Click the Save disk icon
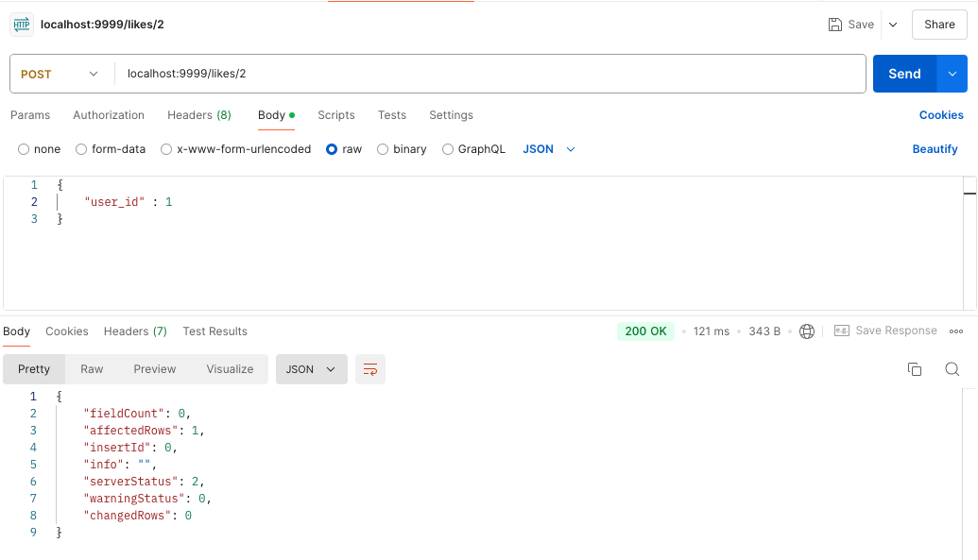 [x=834, y=25]
